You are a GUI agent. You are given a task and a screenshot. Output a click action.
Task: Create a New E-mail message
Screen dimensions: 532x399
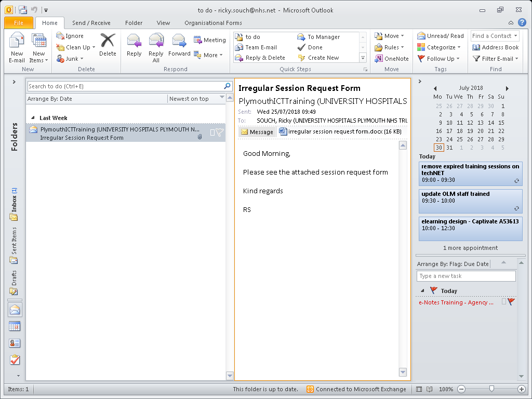pyautogui.click(x=17, y=47)
